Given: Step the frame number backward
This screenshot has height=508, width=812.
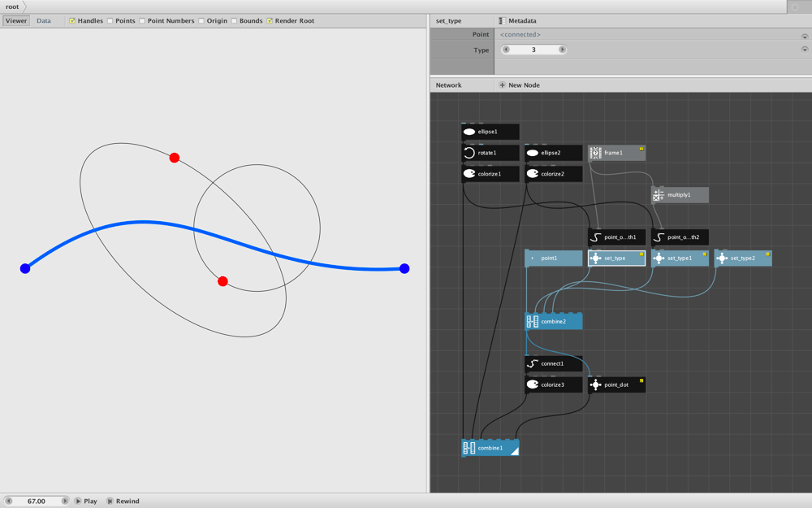Looking at the screenshot, I should tap(8, 501).
